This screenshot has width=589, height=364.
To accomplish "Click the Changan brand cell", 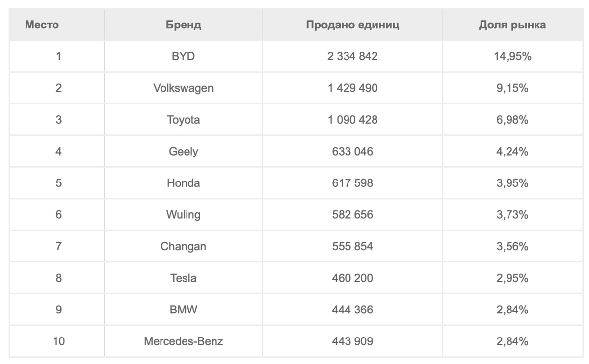I will (183, 246).
